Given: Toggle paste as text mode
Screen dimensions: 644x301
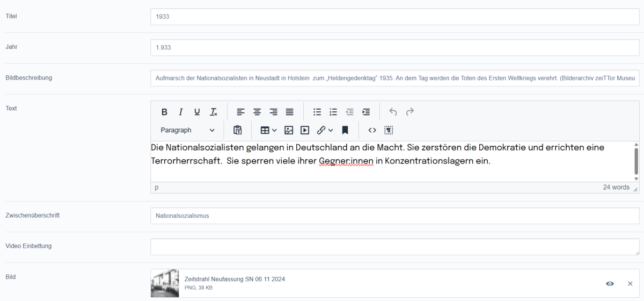Looking at the screenshot, I should pyautogui.click(x=238, y=130).
